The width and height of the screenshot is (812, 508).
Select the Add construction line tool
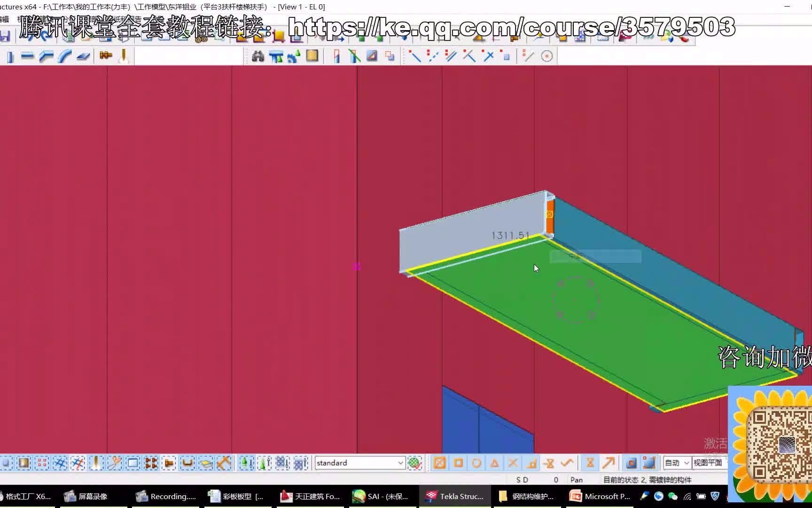click(x=529, y=56)
